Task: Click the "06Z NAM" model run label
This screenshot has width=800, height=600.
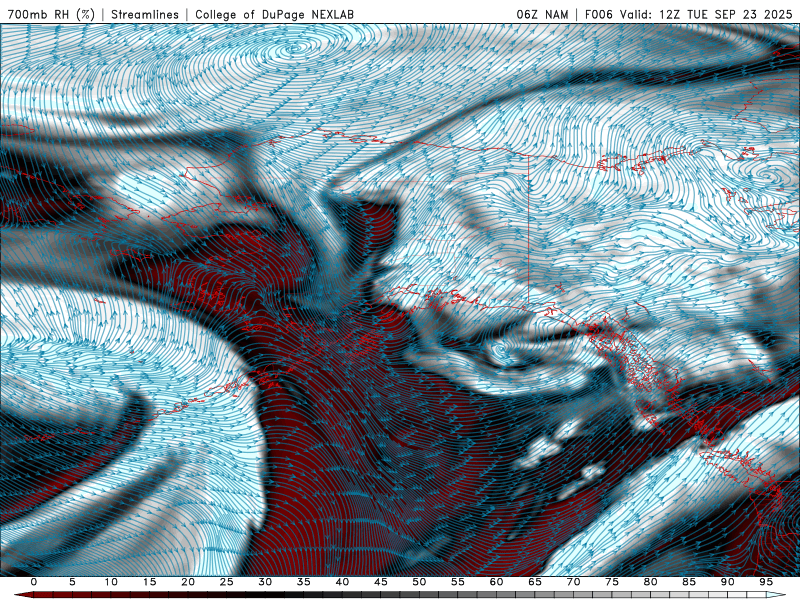Action: [x=542, y=14]
